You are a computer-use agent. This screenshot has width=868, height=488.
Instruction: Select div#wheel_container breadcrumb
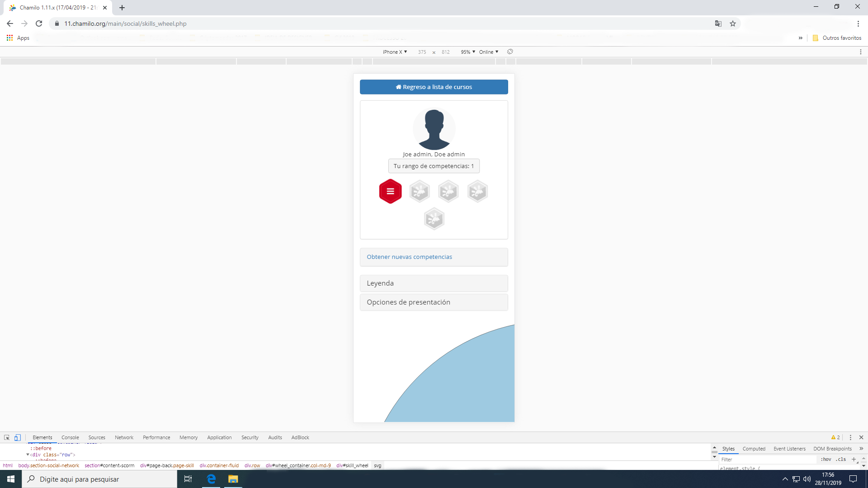click(x=298, y=465)
